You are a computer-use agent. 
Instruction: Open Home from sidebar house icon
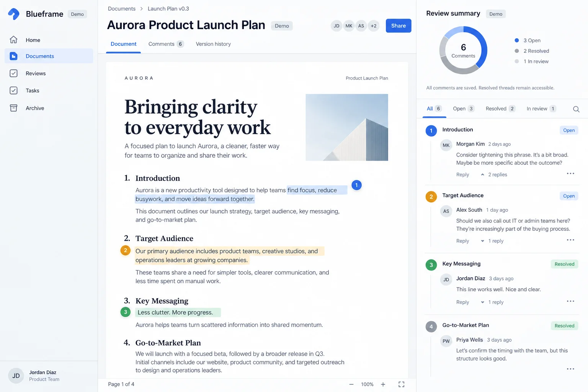[13, 40]
